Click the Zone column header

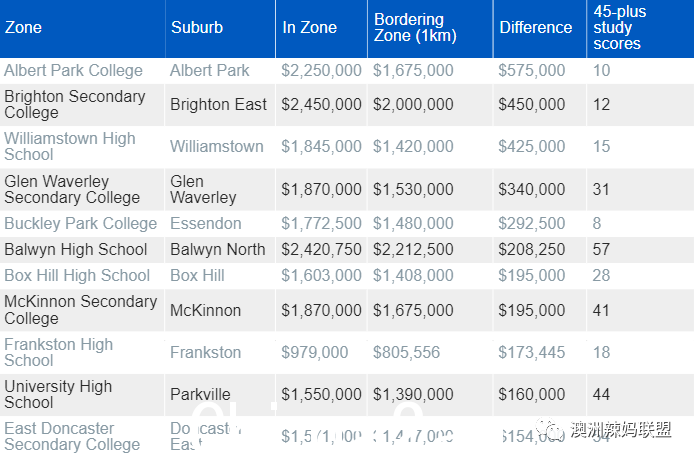pyautogui.click(x=23, y=27)
